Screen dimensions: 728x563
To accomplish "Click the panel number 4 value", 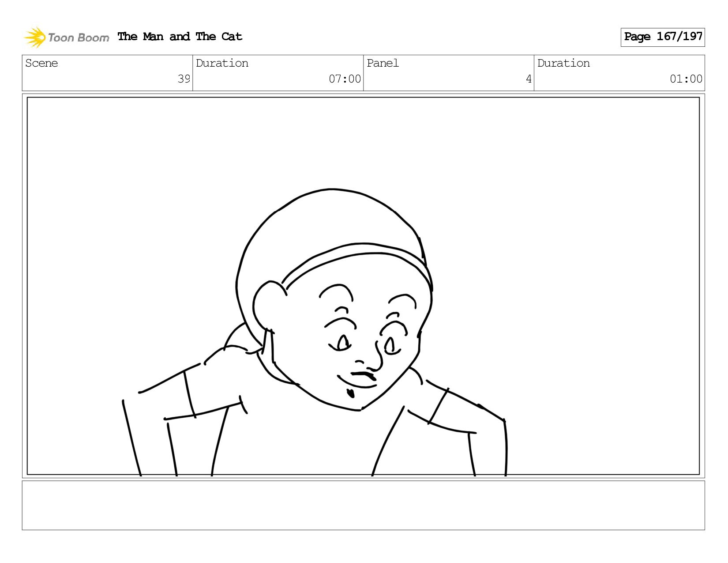I will [529, 79].
